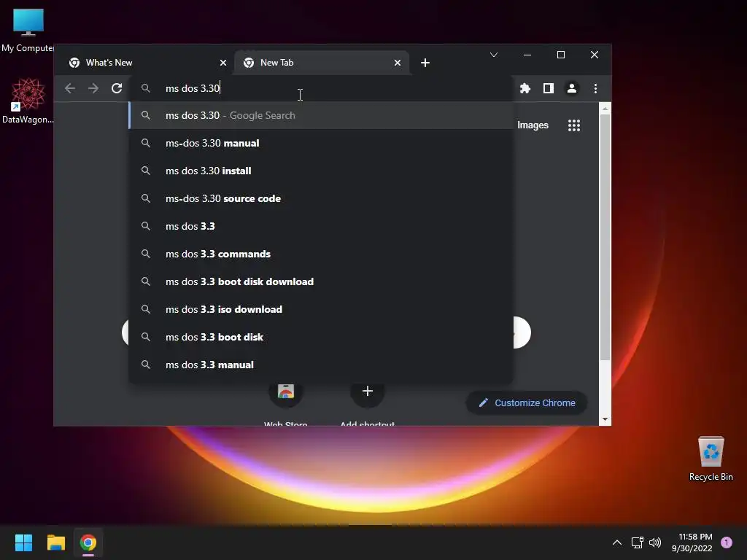Maximize the Chrome window
Image resolution: width=747 pixels, height=560 pixels.
[x=561, y=55]
